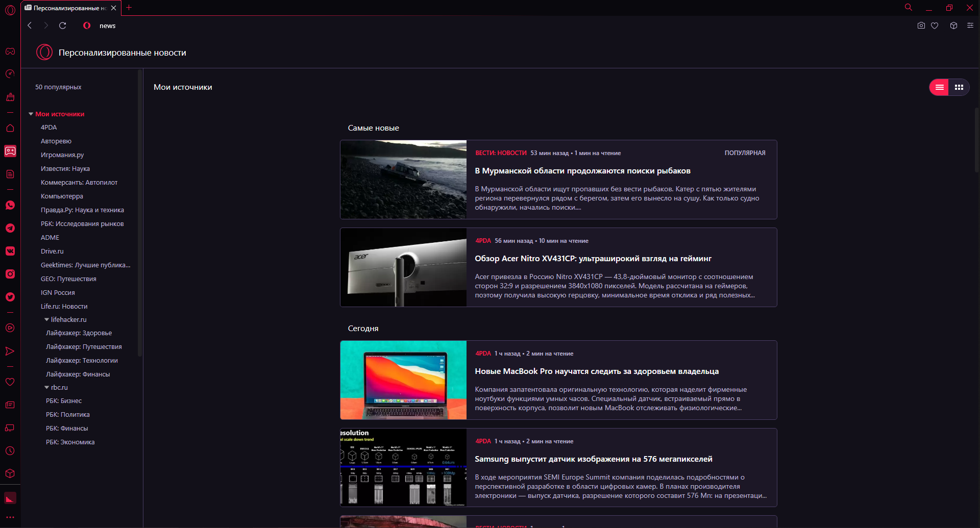Open sidebar setup three-dots icon
The width and height of the screenshot is (980, 528).
pyautogui.click(x=10, y=517)
